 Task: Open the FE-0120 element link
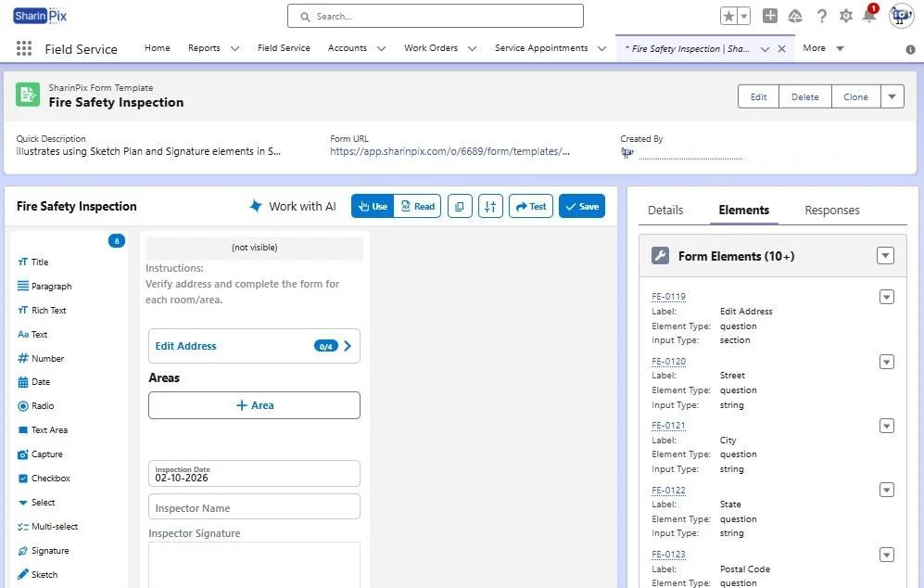(668, 362)
